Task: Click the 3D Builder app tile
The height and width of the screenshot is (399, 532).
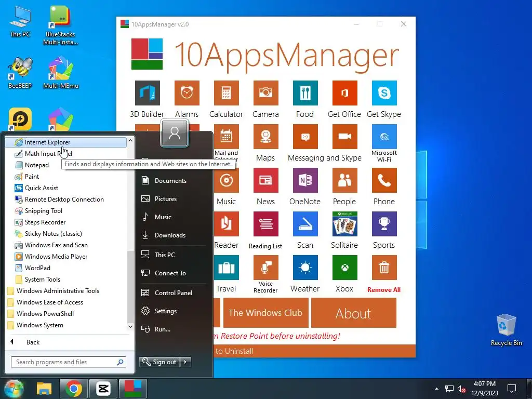Action: pyautogui.click(x=147, y=93)
